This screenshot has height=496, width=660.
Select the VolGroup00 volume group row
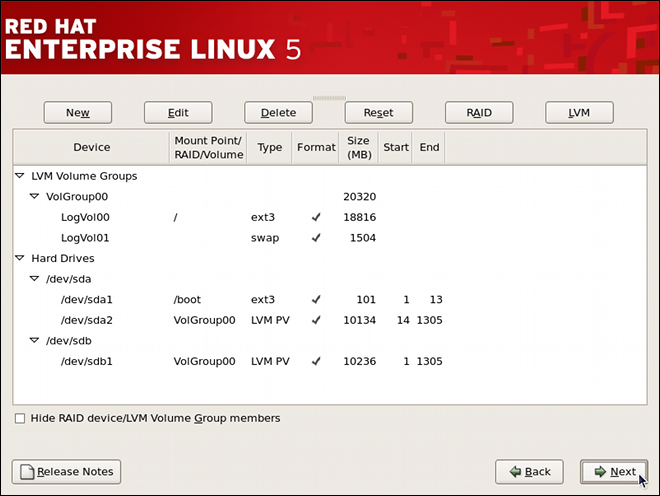coord(330,197)
